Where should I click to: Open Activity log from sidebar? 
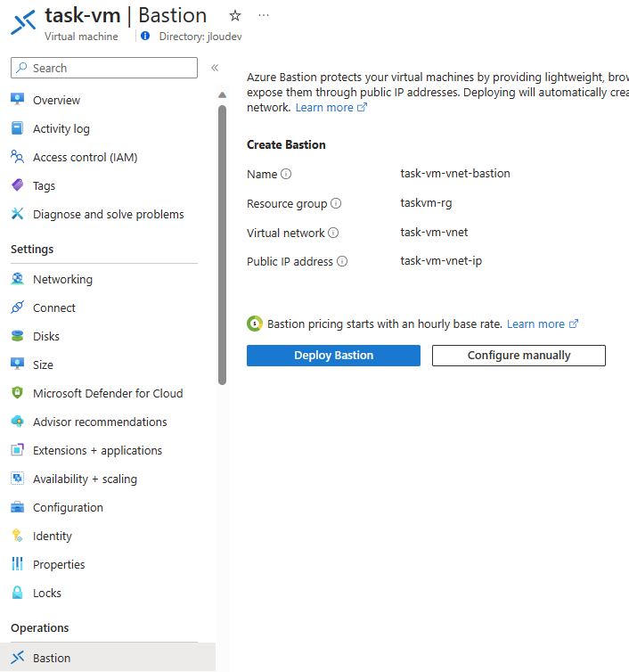61,128
